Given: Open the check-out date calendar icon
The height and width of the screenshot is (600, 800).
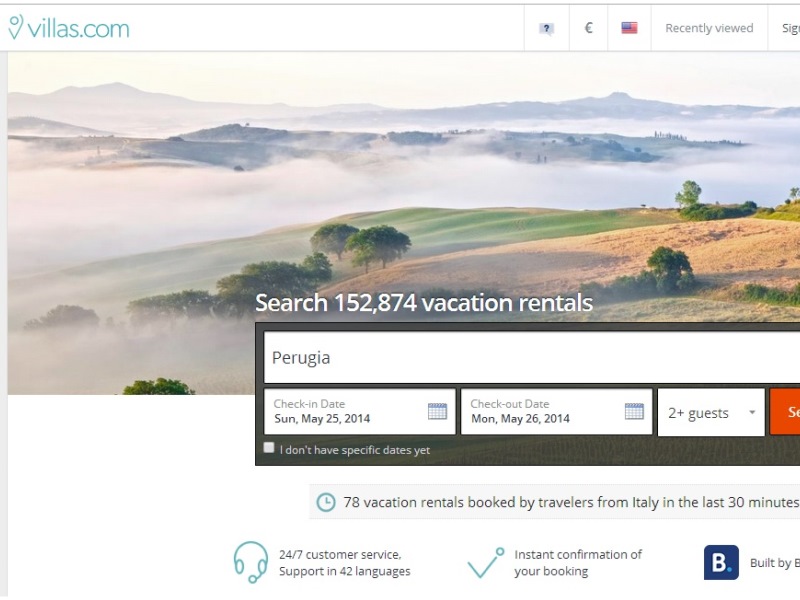Looking at the screenshot, I should (x=634, y=411).
